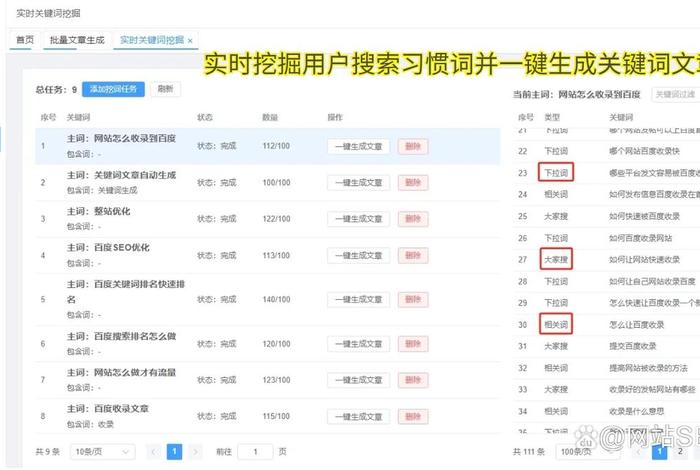
Task: Click the 状态 column header
Action: (x=205, y=117)
